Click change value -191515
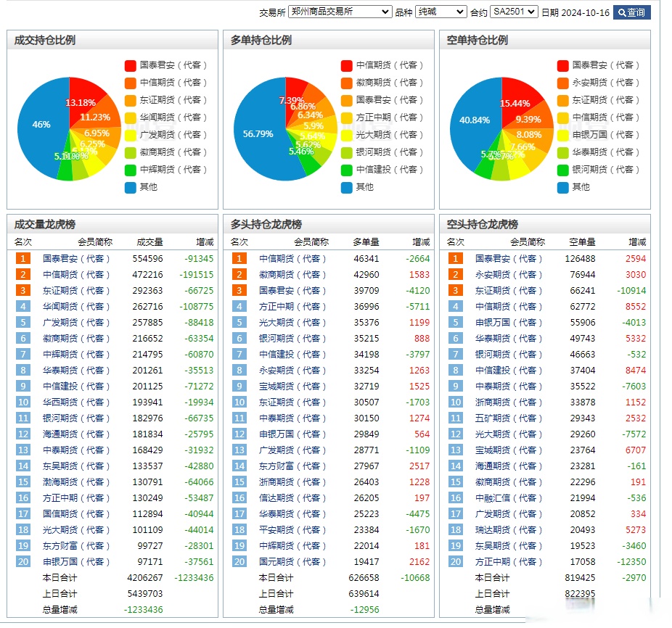Viewport: 672px width, 628px height. [x=196, y=275]
